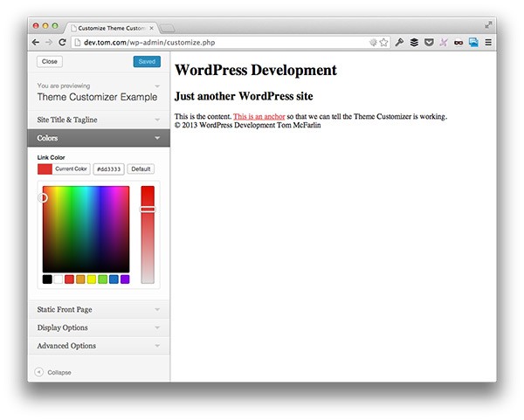Select the orange palette swatch
Image resolution: width=524 pixels, height=420 pixels.
pyautogui.click(x=80, y=279)
